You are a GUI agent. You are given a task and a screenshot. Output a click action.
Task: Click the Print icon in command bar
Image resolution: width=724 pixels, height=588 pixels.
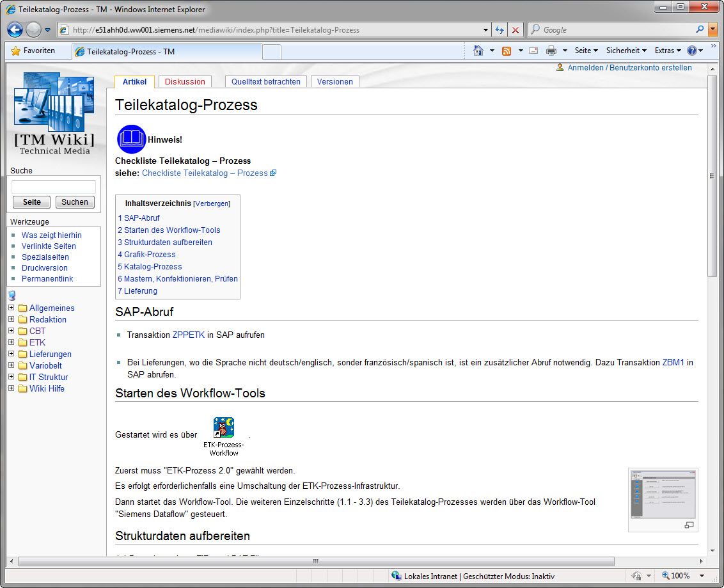tap(551, 51)
